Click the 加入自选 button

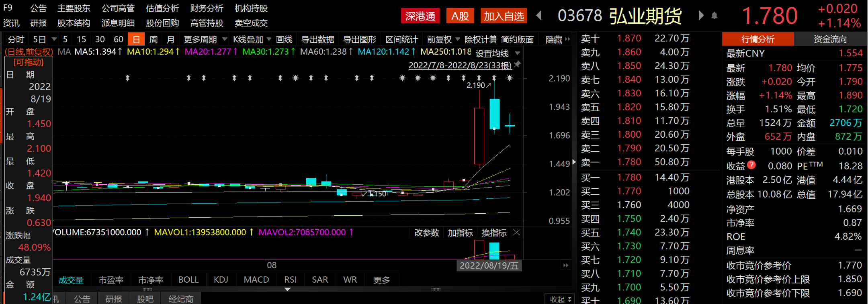tap(504, 16)
